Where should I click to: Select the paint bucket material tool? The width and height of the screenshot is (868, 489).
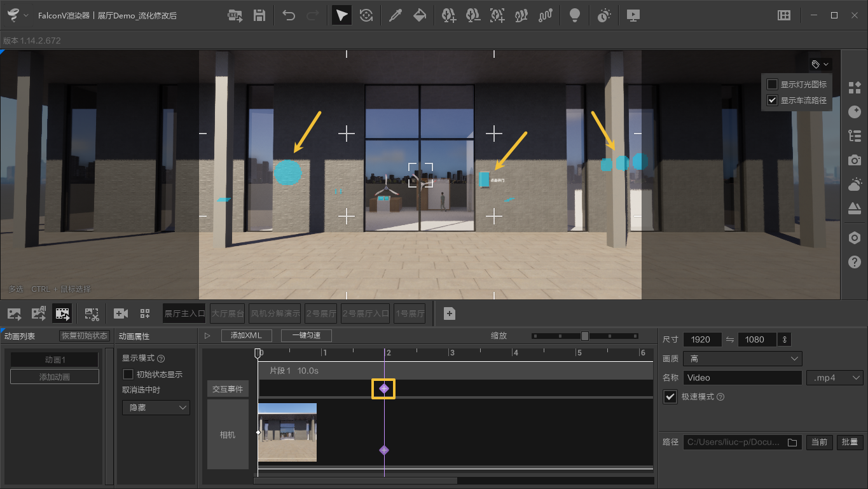(420, 15)
